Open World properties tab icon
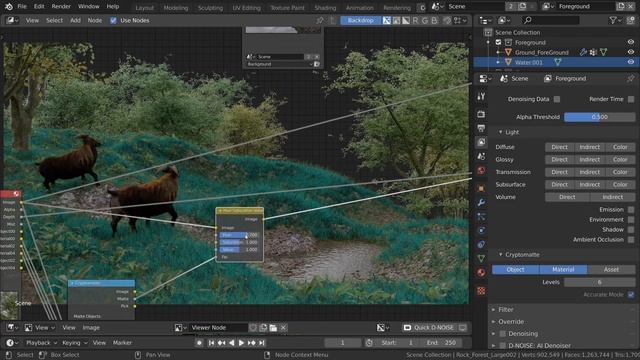The width and height of the screenshot is (640, 360). click(481, 170)
